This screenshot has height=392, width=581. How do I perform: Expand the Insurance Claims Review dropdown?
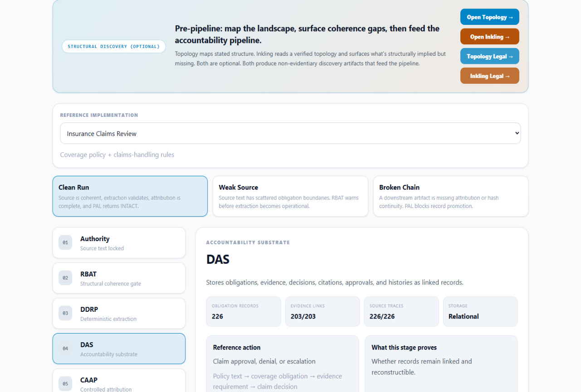click(x=290, y=133)
